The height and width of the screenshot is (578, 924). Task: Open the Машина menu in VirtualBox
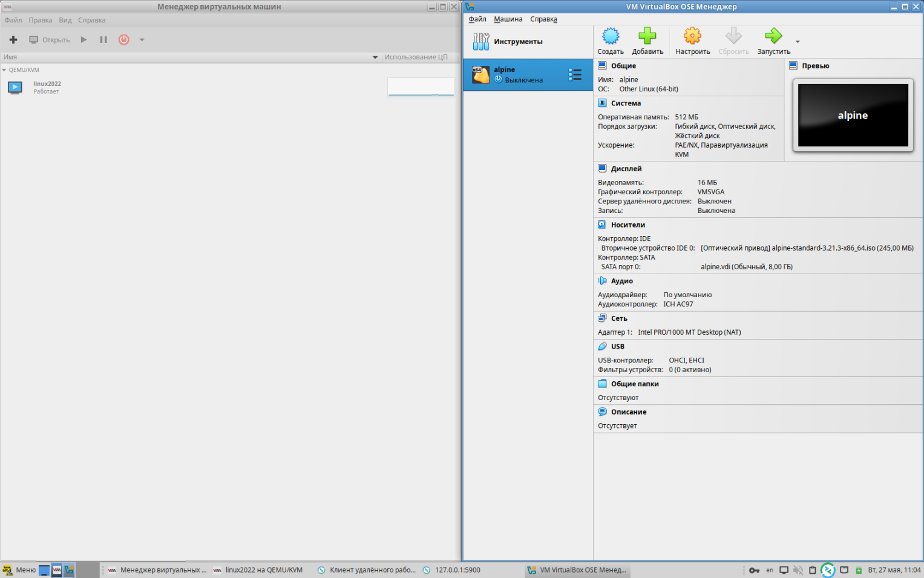[508, 19]
